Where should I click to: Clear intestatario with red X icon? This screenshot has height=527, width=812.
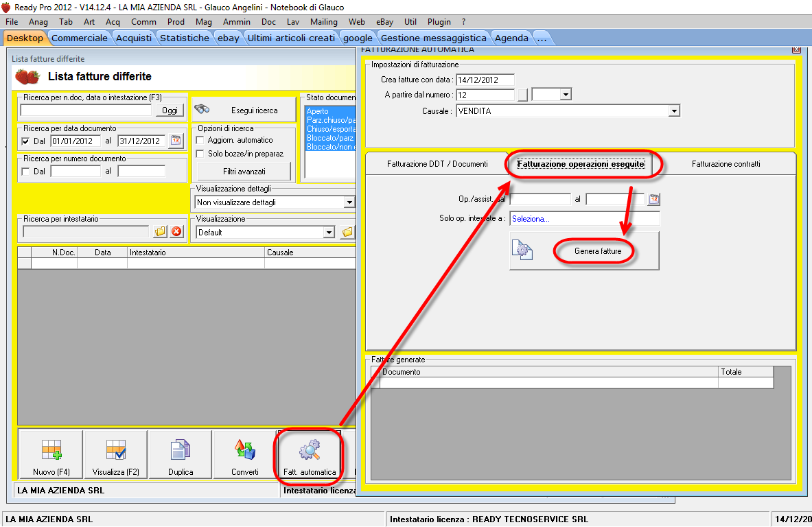click(x=176, y=231)
